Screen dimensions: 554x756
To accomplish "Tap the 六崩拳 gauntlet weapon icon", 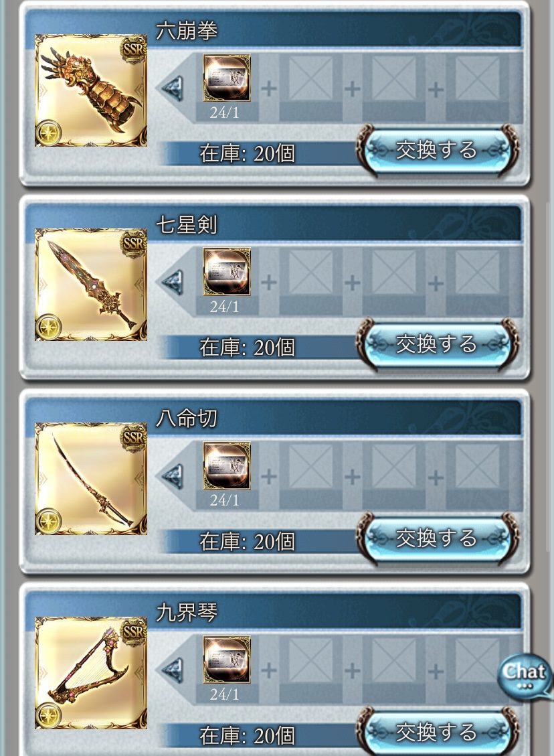I will (x=91, y=90).
